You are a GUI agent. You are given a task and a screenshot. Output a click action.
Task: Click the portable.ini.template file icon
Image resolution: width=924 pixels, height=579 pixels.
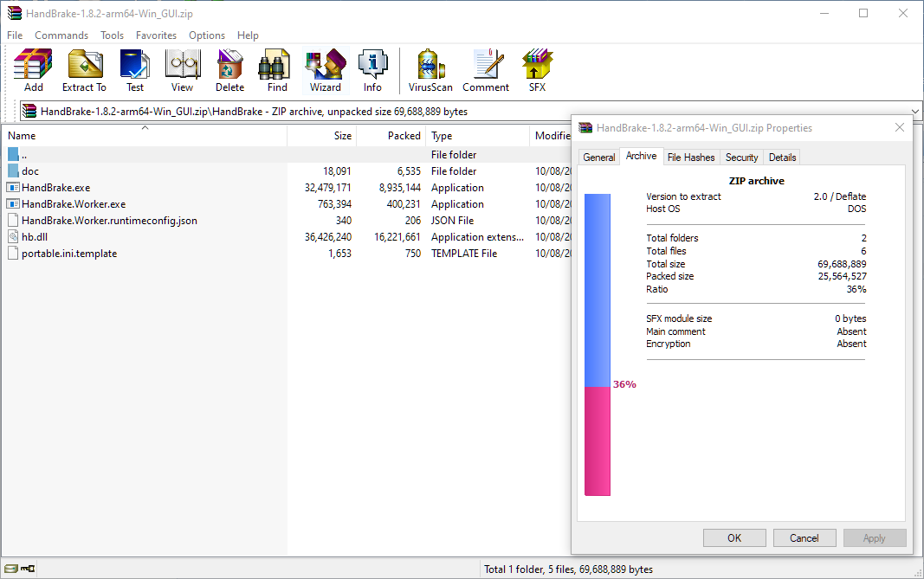[x=13, y=254]
